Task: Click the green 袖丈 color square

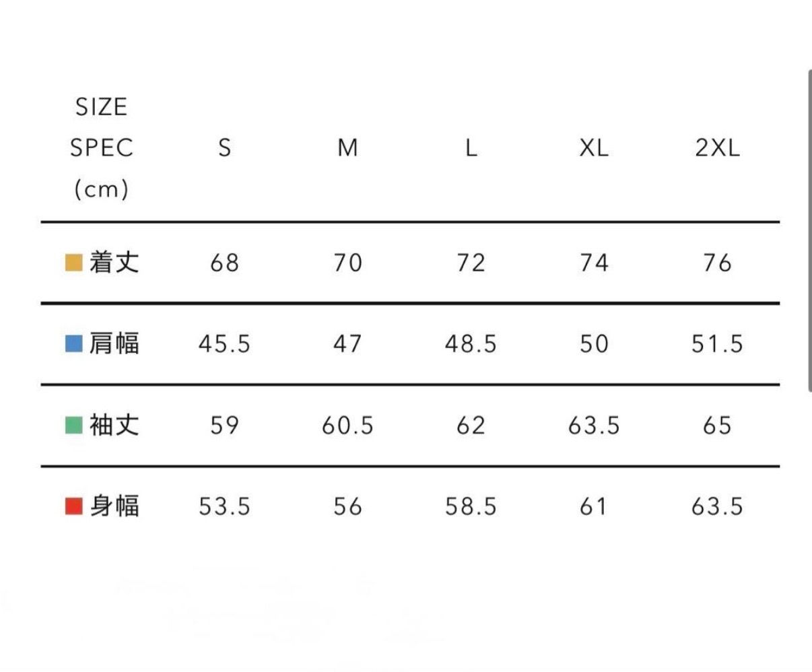Action: [73, 425]
